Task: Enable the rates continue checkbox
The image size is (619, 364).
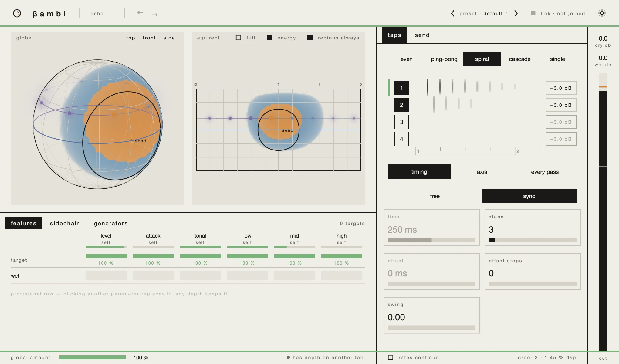Action: click(391, 357)
